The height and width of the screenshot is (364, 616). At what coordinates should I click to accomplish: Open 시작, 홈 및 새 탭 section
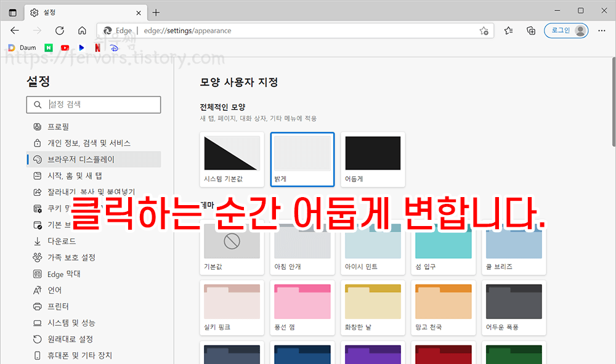[94, 176]
